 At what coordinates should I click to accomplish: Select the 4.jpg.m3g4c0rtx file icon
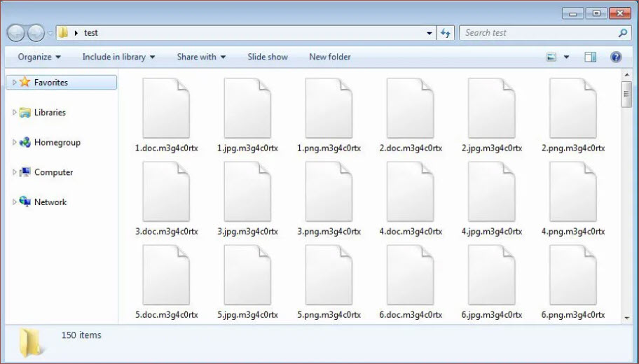click(491, 192)
